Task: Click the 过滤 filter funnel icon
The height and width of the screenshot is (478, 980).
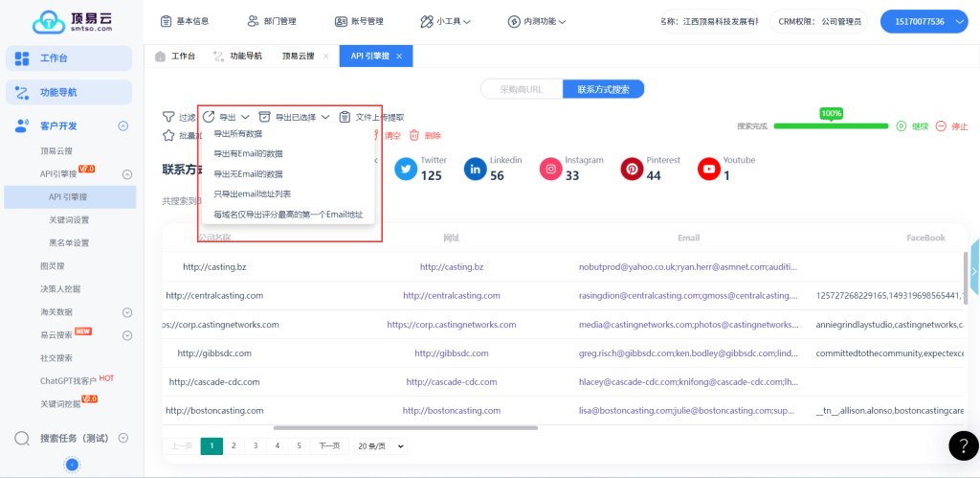Action: 168,117
